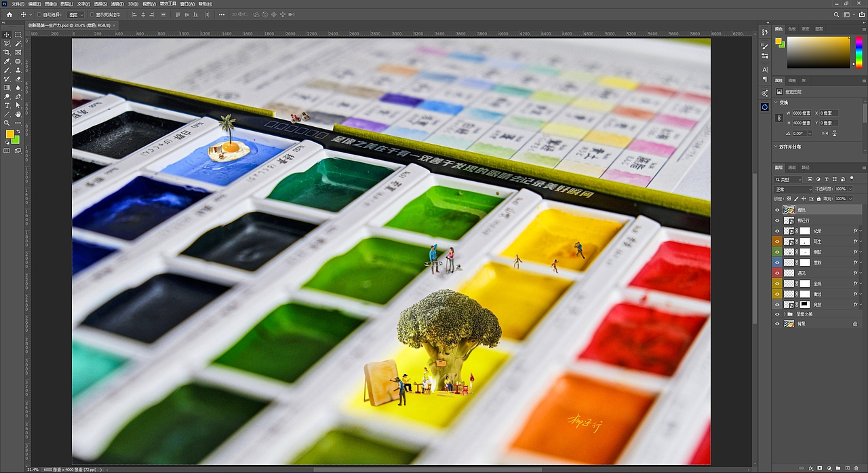Select the Gradient tool
The width and height of the screenshot is (868, 473).
7,88
